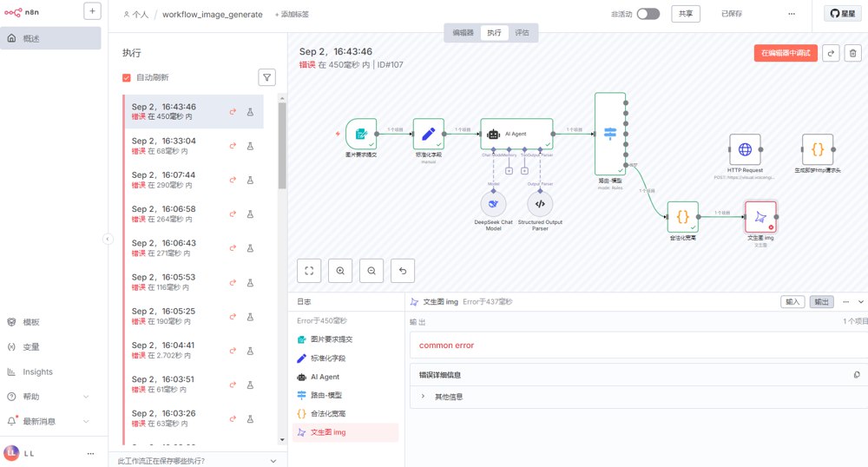
Task: Uncheck the 自动刷新 auto-refresh checkbox
Action: [128, 77]
